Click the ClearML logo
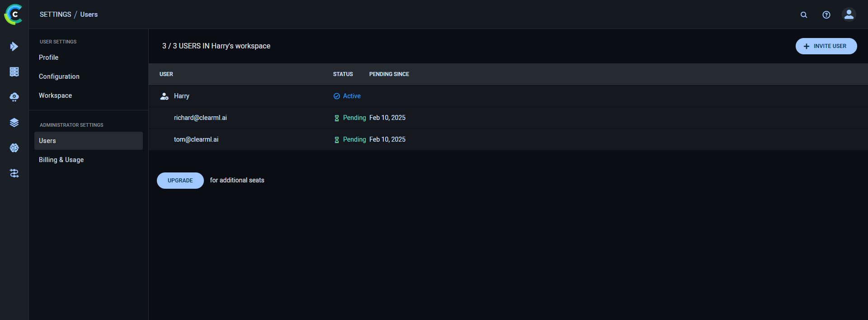This screenshot has height=320, width=868. click(14, 14)
